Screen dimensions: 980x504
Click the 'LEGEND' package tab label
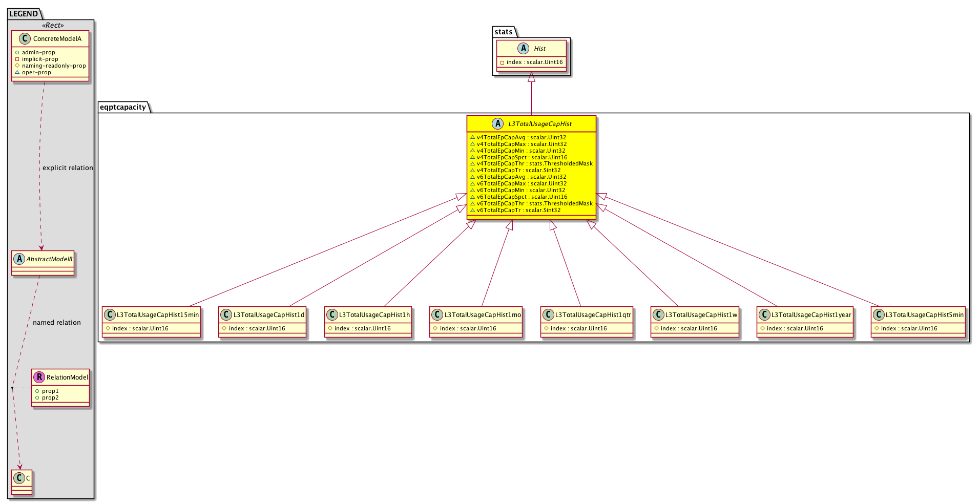coord(24,14)
